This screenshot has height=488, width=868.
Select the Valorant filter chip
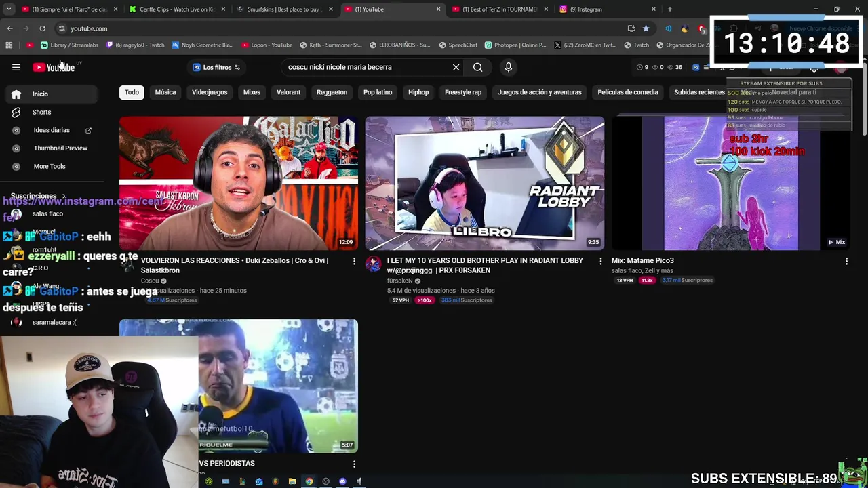click(288, 92)
